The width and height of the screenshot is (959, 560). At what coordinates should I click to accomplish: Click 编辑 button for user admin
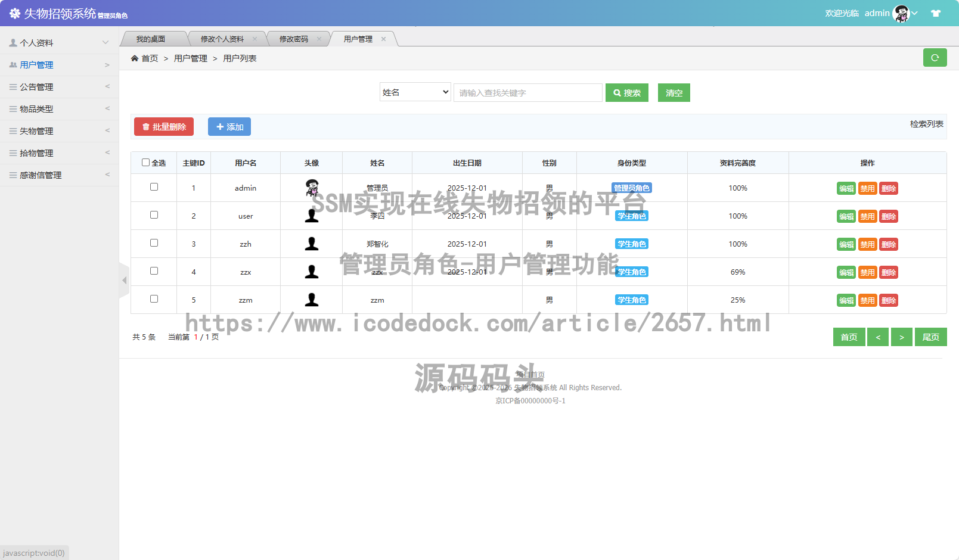tap(846, 188)
